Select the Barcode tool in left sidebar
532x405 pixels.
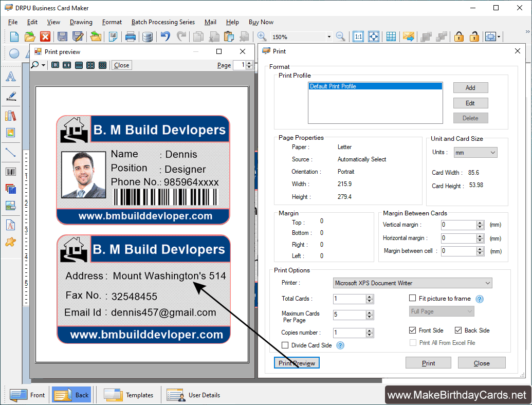coord(11,172)
